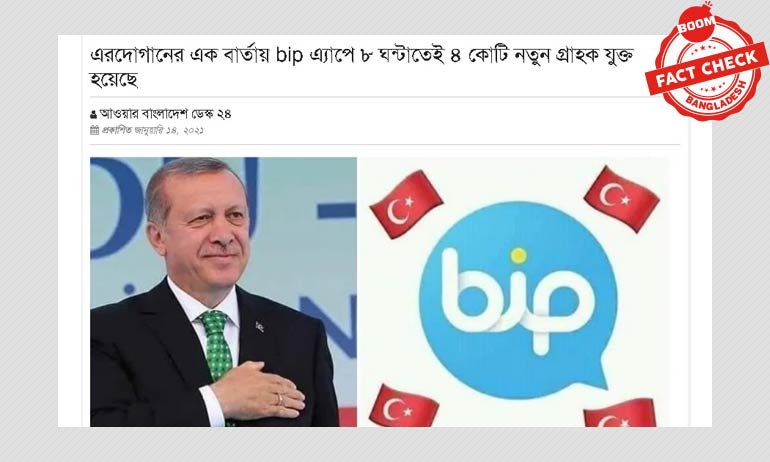Tap the bottom-left Turkish flag emoji
The image size is (770, 462).
coord(403,406)
